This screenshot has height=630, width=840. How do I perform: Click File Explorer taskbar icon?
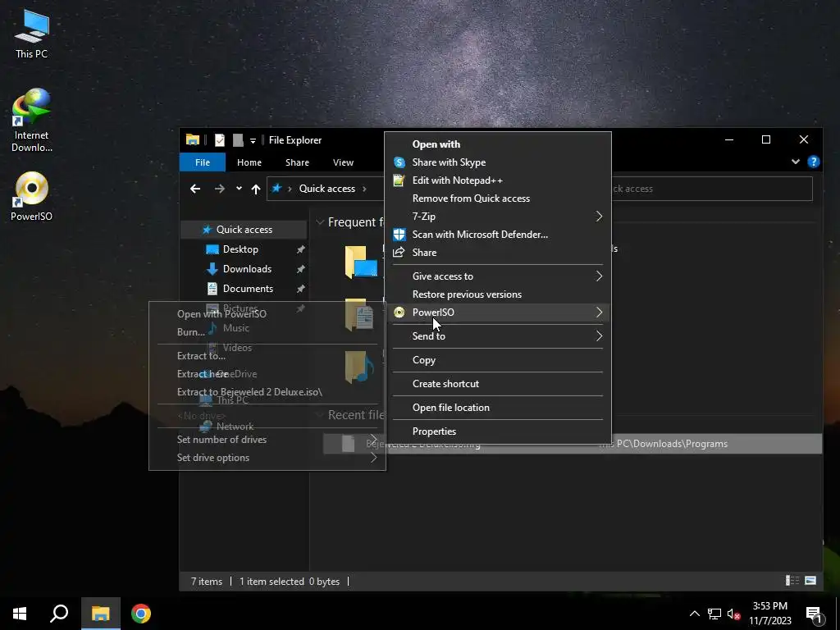(x=101, y=614)
